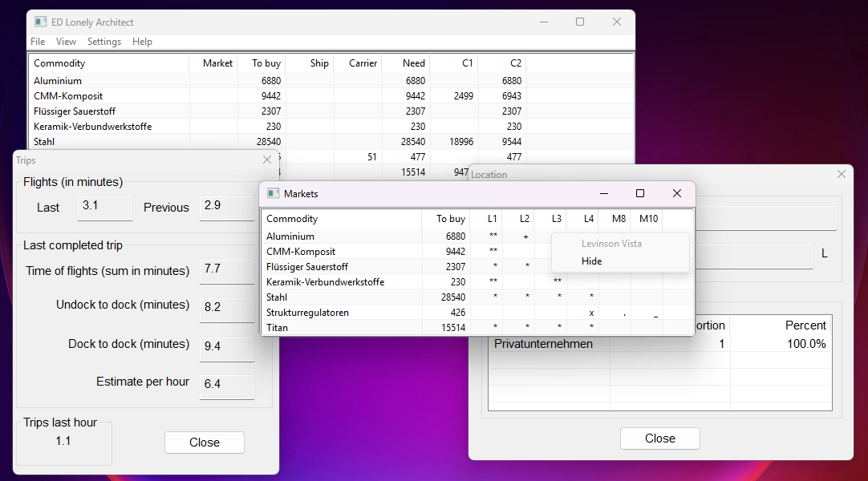
Task: Click the Market column header in main window
Action: click(x=213, y=63)
